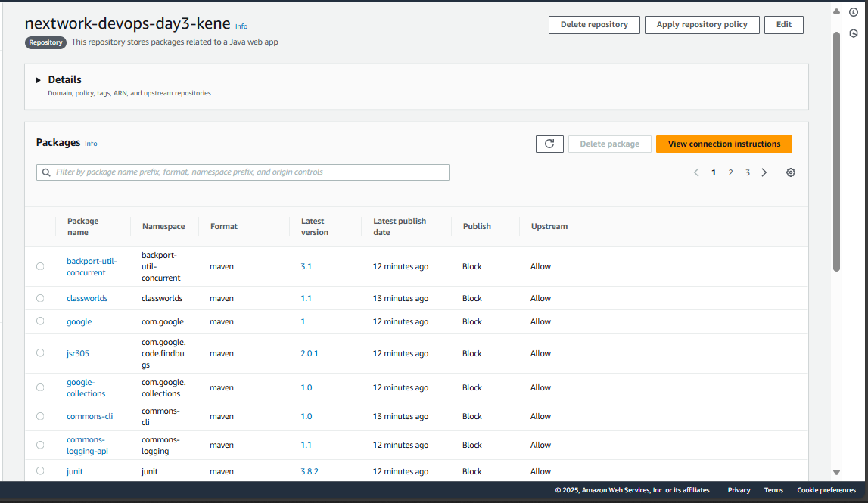Open Info link beside Packages heading
The width and height of the screenshot is (868, 503).
coord(91,144)
